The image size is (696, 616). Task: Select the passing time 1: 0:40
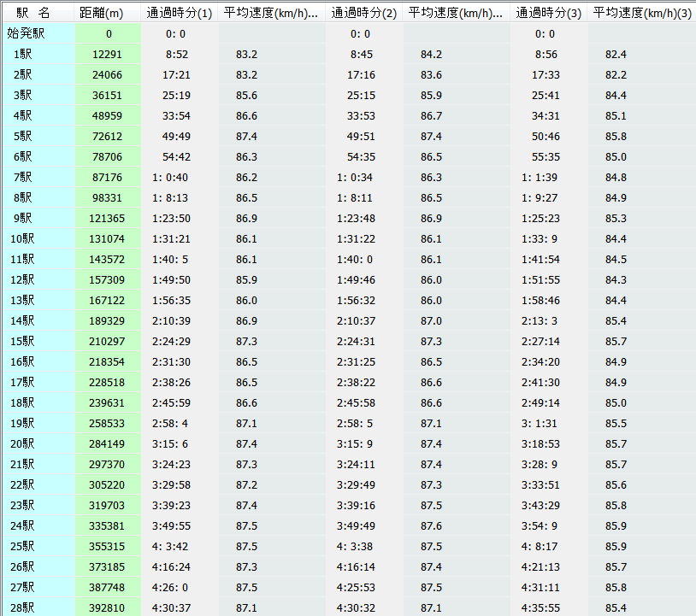point(170,178)
